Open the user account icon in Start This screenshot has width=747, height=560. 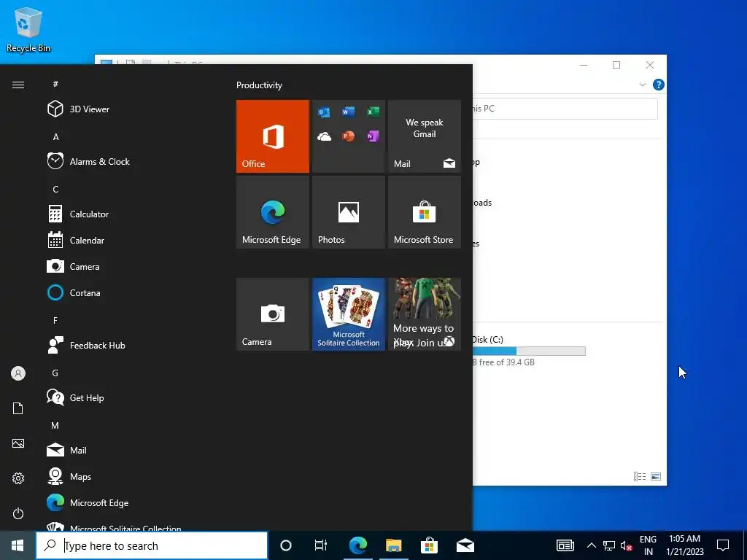tap(18, 373)
